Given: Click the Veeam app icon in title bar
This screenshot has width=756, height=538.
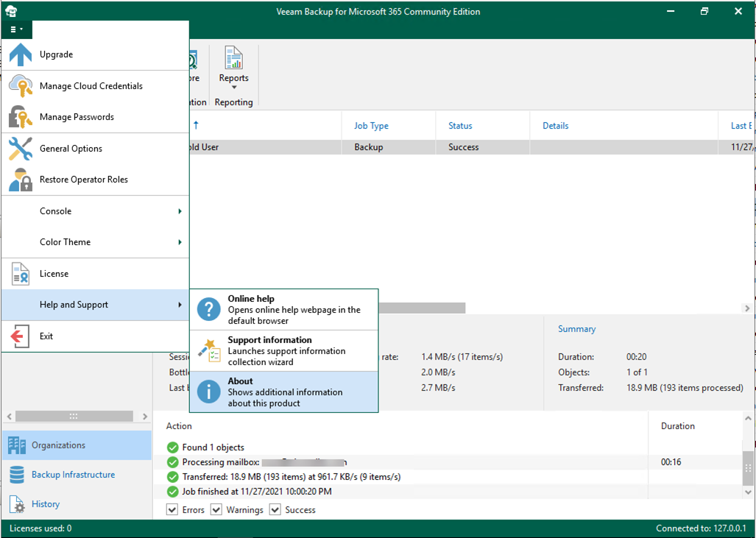Looking at the screenshot, I should coord(10,10).
